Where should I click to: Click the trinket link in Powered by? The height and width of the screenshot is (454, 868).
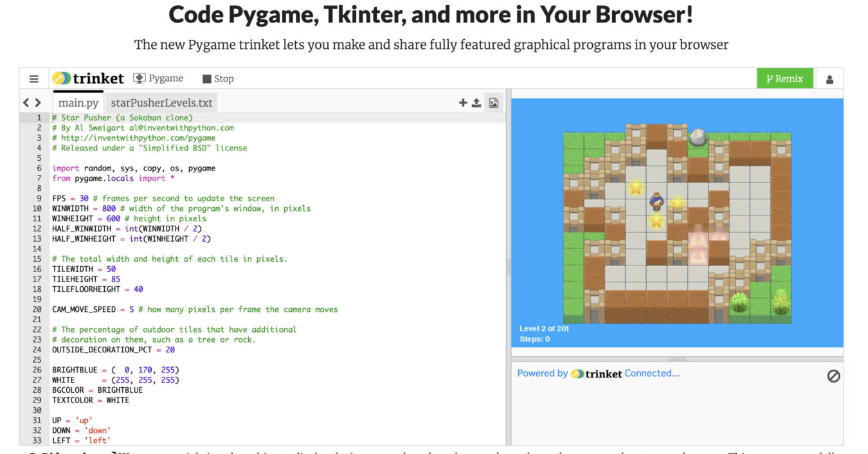coord(596,374)
